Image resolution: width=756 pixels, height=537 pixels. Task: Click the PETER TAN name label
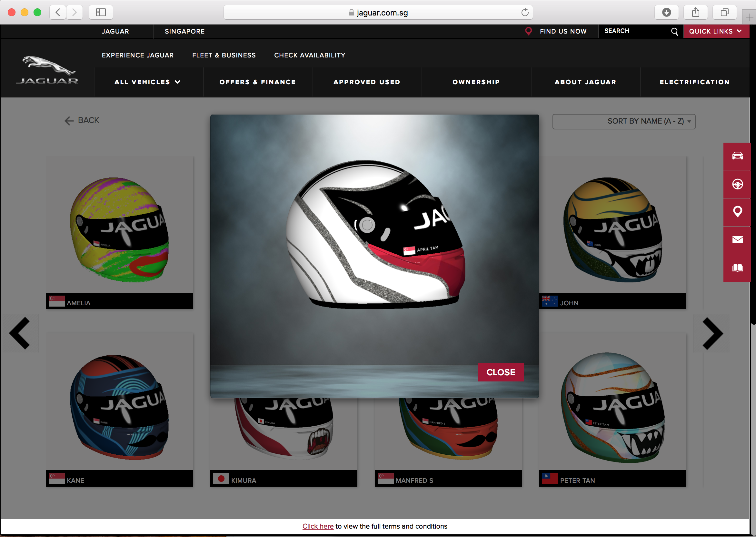(577, 480)
